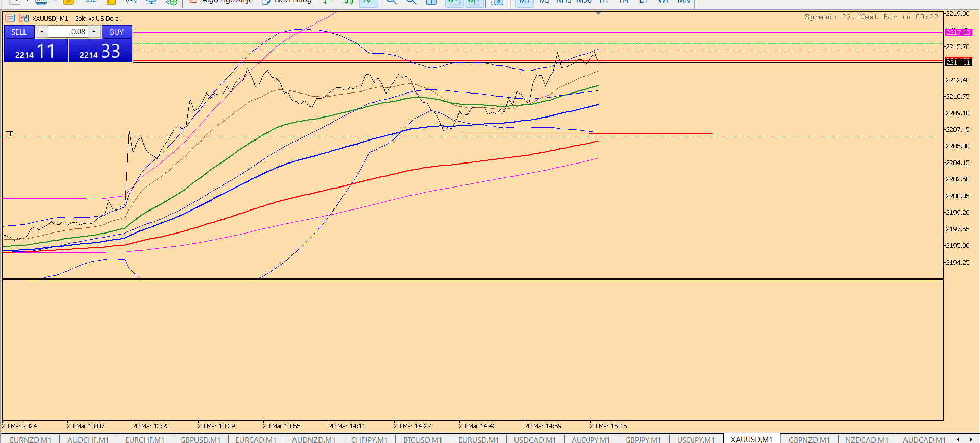The image size is (980, 443).
Task: Open the CHFJPY,M1 chart tab
Action: pos(370,439)
